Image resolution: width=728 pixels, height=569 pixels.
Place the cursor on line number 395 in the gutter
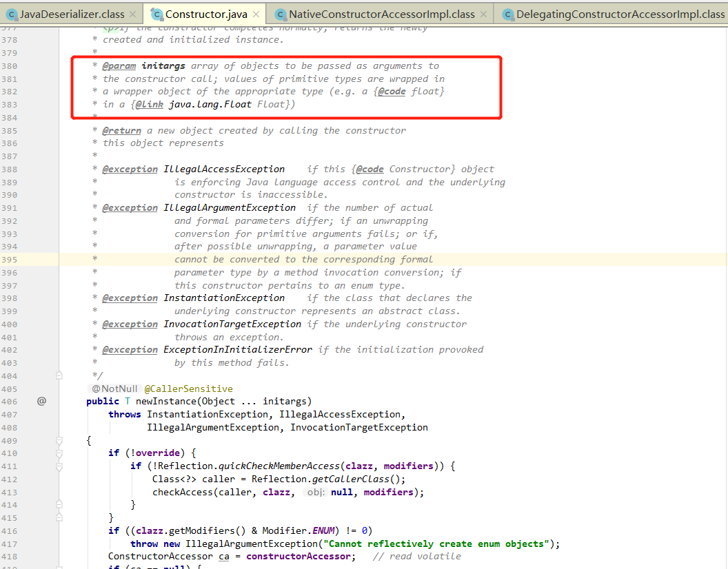tap(10, 259)
